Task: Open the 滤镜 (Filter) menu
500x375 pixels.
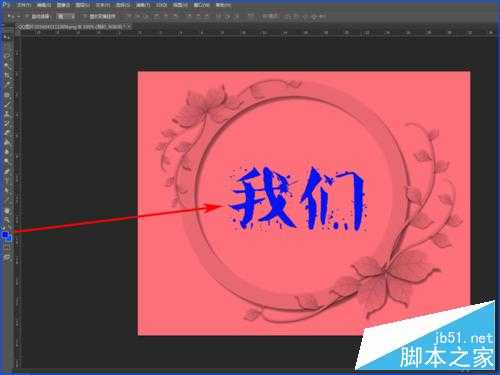Action: (x=143, y=5)
